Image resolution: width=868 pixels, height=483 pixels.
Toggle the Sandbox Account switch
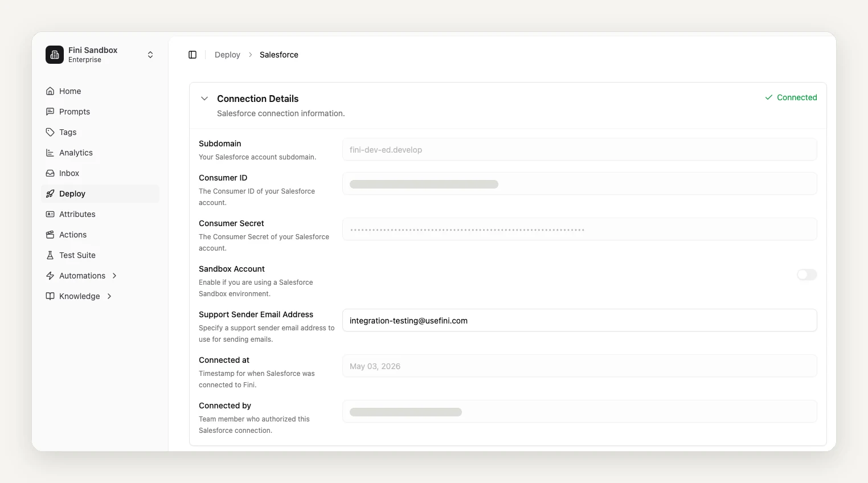coord(807,275)
